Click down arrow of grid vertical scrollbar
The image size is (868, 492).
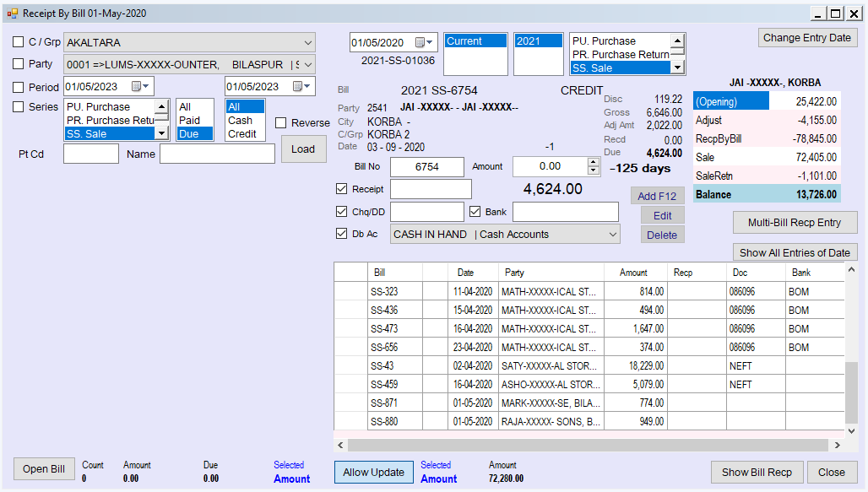[x=851, y=431]
